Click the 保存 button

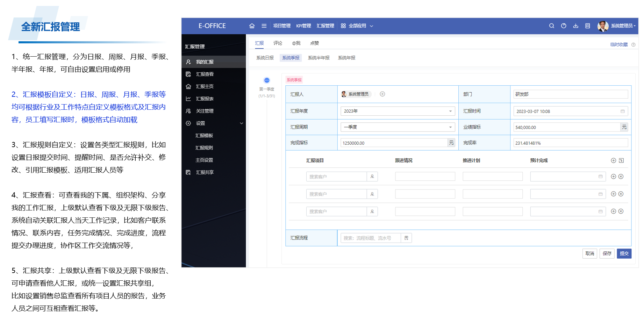tap(607, 254)
